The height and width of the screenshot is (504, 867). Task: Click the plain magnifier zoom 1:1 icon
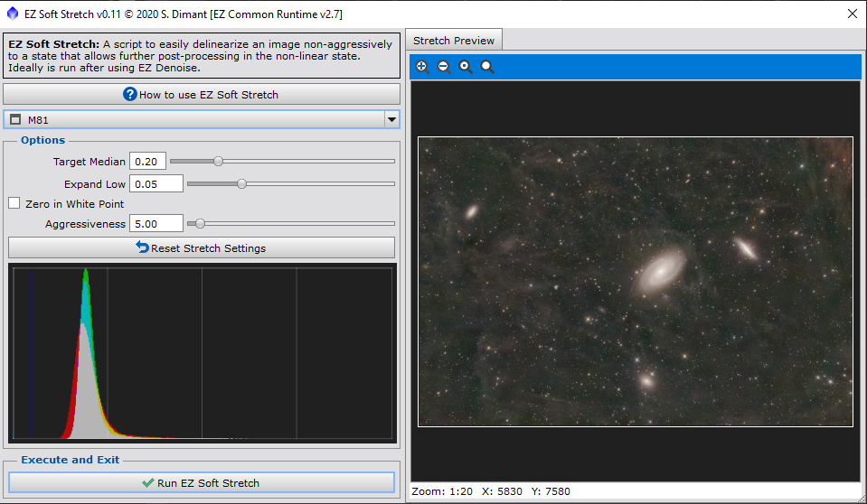[487, 67]
